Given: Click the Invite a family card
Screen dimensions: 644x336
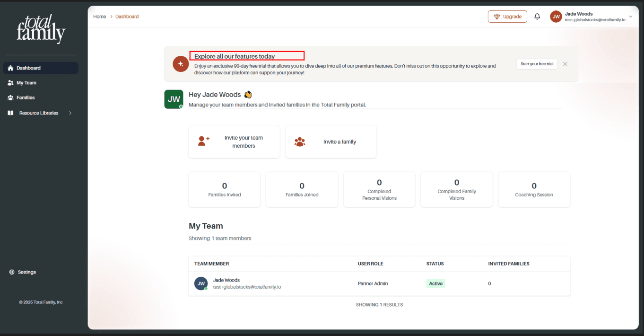Looking at the screenshot, I should (331, 141).
